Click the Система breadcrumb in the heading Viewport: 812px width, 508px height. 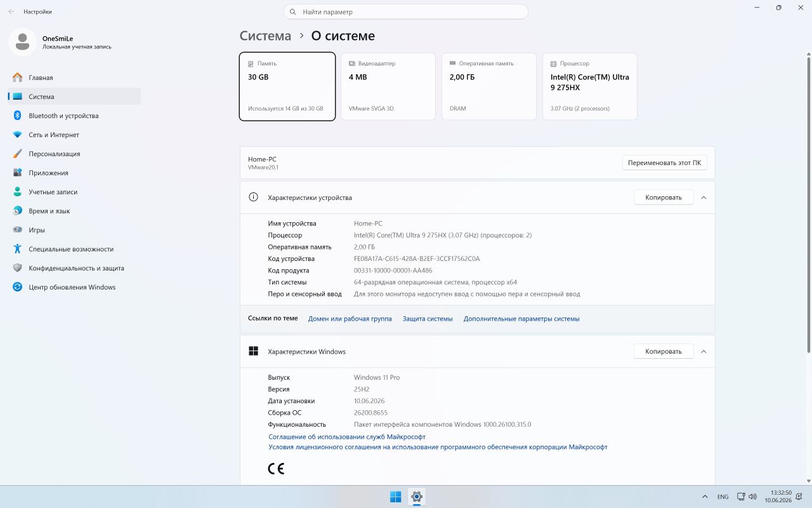[265, 36]
